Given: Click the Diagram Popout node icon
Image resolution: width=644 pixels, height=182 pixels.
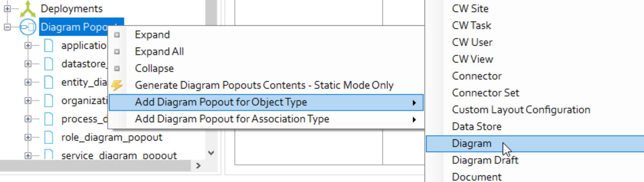Looking at the screenshot, I should point(28,27).
